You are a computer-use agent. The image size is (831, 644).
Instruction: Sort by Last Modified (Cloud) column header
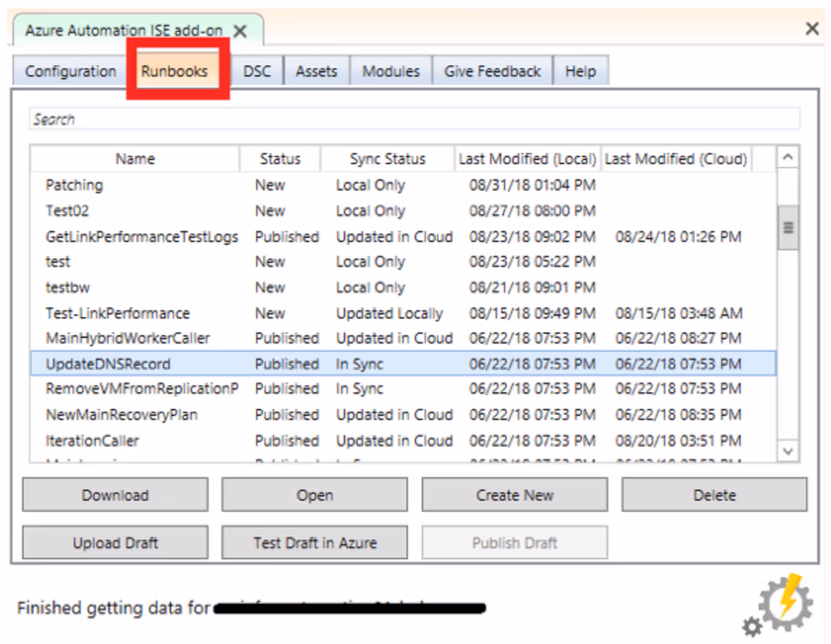coord(676,159)
